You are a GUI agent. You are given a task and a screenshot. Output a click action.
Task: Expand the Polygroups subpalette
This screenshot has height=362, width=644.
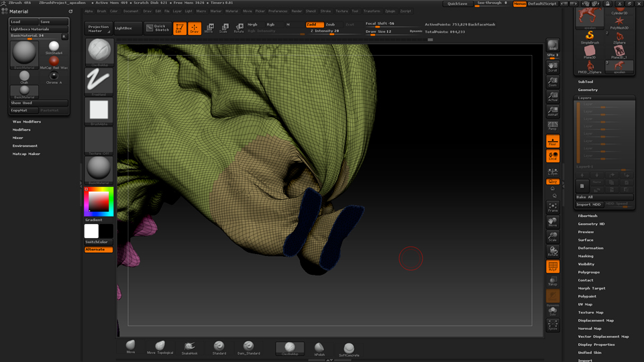(x=588, y=272)
